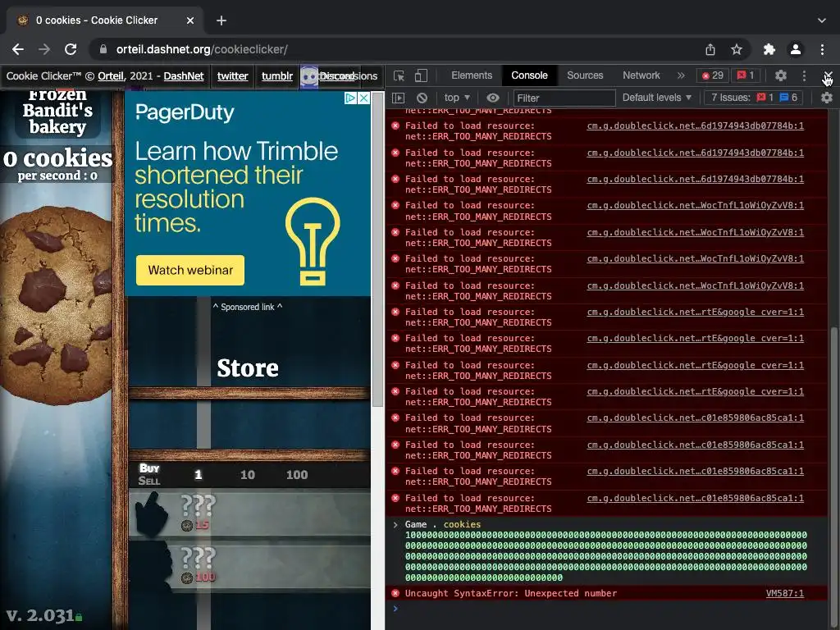
Task: Activate the inspect element picker
Action: [x=399, y=75]
